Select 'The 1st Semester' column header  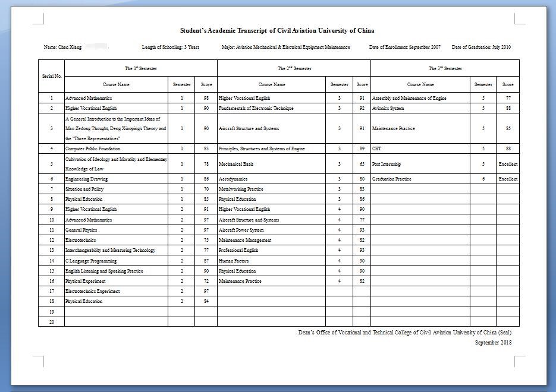click(x=141, y=68)
